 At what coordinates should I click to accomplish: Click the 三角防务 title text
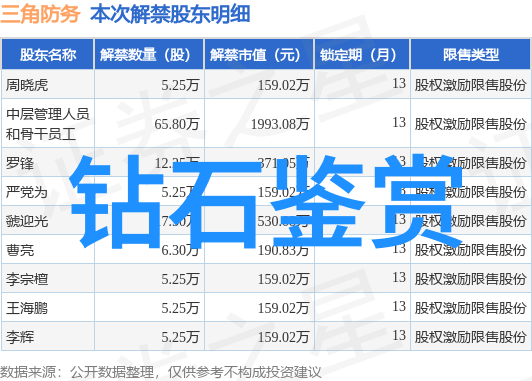click(40, 14)
